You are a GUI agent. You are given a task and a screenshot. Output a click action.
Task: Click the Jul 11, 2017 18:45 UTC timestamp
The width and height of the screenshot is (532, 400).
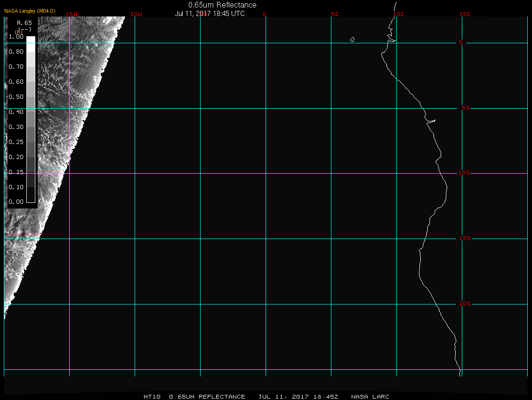coord(210,14)
